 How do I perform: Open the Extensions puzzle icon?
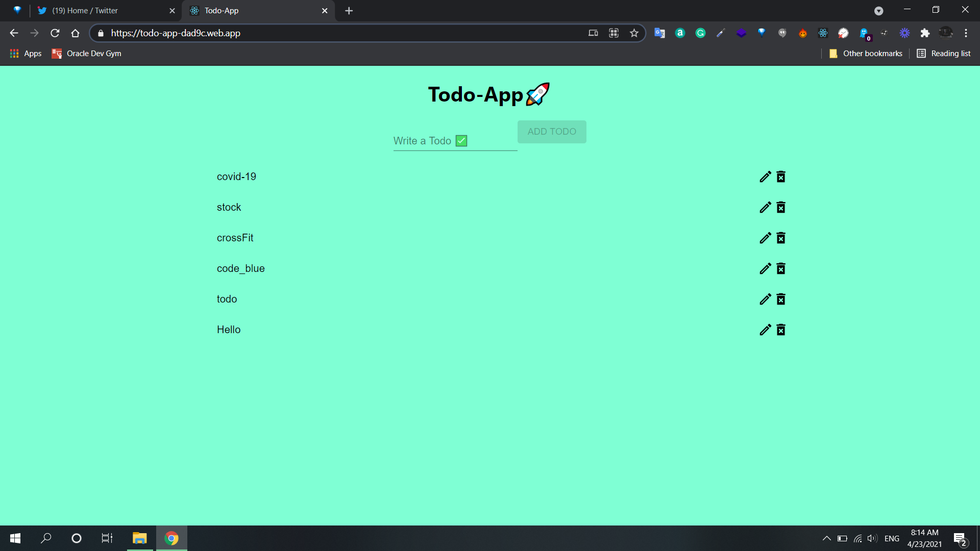pos(925,33)
